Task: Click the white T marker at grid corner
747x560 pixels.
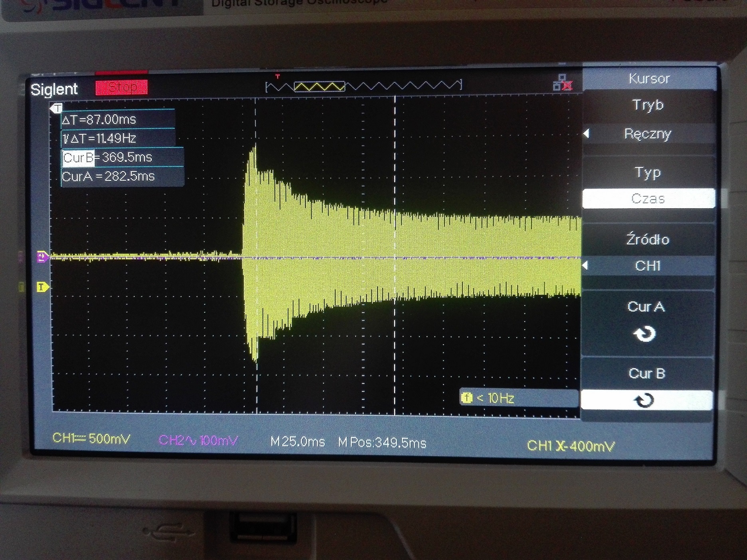Action: (57, 108)
